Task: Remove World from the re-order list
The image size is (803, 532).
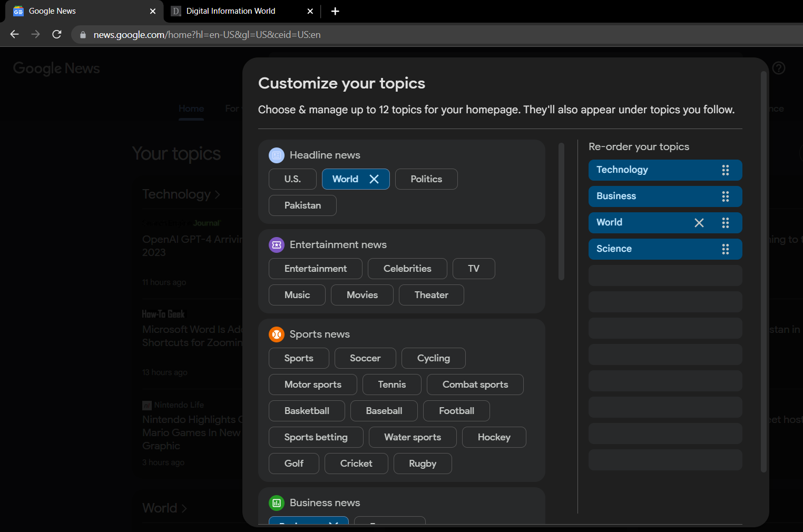Action: coord(699,223)
